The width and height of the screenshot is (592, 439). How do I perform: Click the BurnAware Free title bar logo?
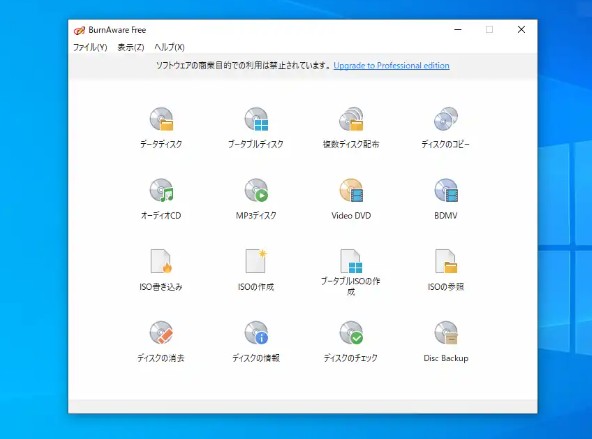[79, 30]
